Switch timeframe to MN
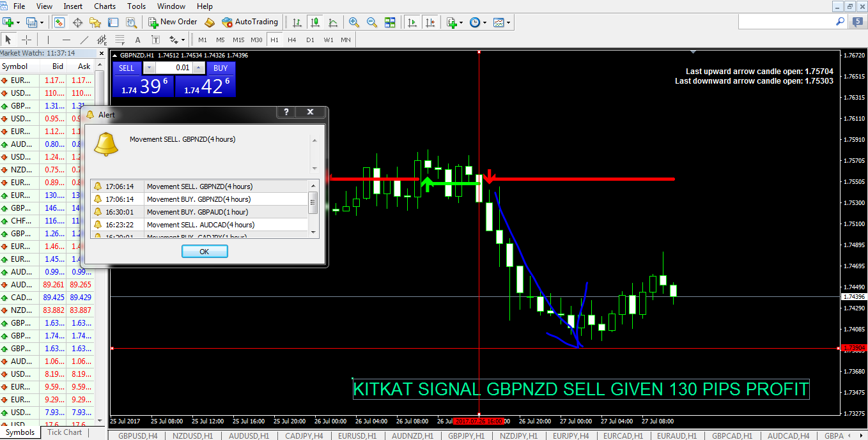 coord(346,40)
